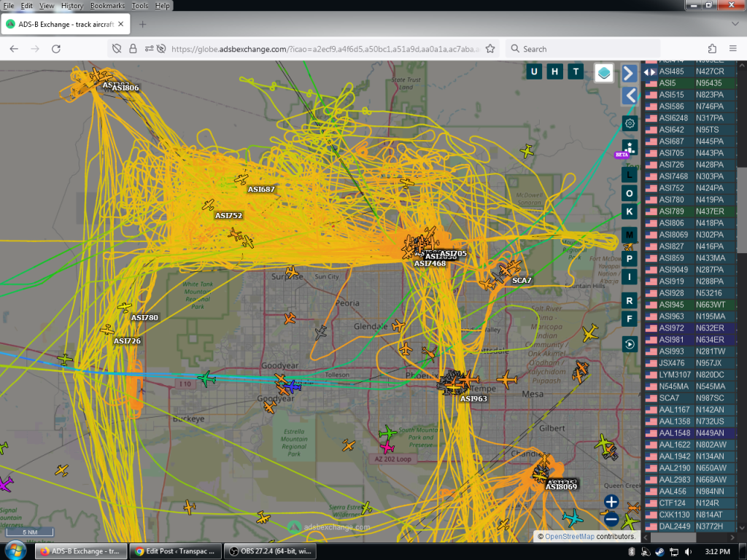747x560 pixels.
Task: Switch to OBS 27.2.4 taskbar window
Action: point(269,551)
